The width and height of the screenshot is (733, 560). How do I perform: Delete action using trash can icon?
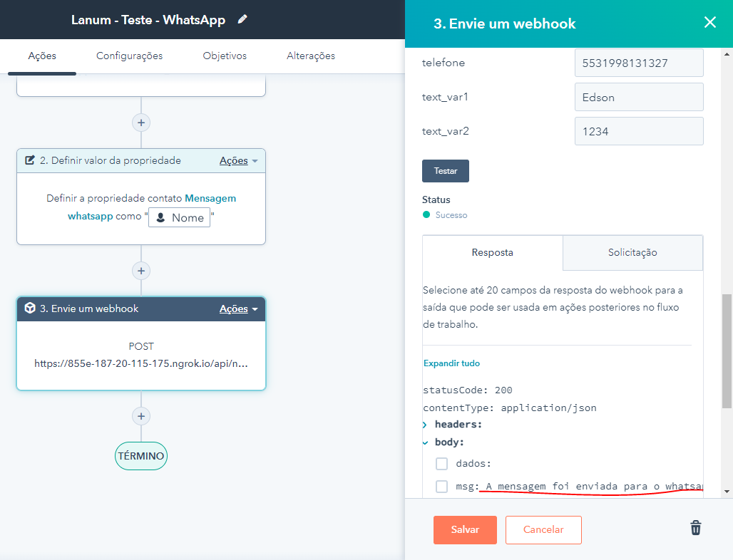click(x=696, y=528)
